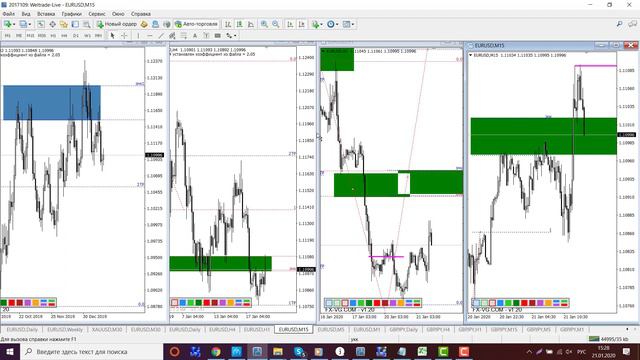Toggle the chart shift button
Screen dimensions: 640x360
[x=302, y=24]
